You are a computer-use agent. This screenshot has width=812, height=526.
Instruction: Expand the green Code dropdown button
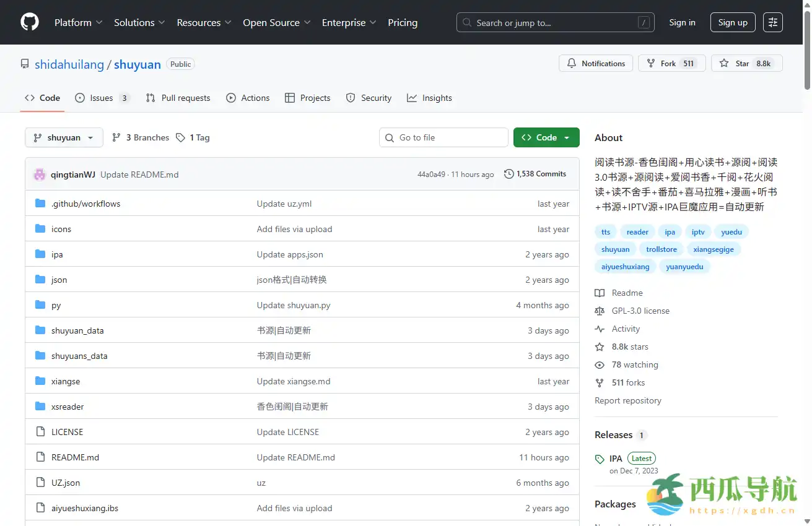point(546,137)
